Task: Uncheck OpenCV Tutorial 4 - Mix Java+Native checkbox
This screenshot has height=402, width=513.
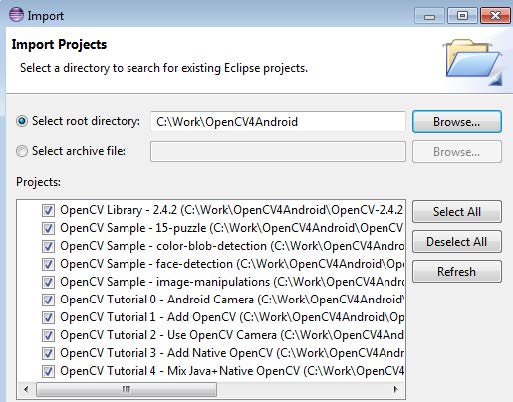Action: point(48,371)
